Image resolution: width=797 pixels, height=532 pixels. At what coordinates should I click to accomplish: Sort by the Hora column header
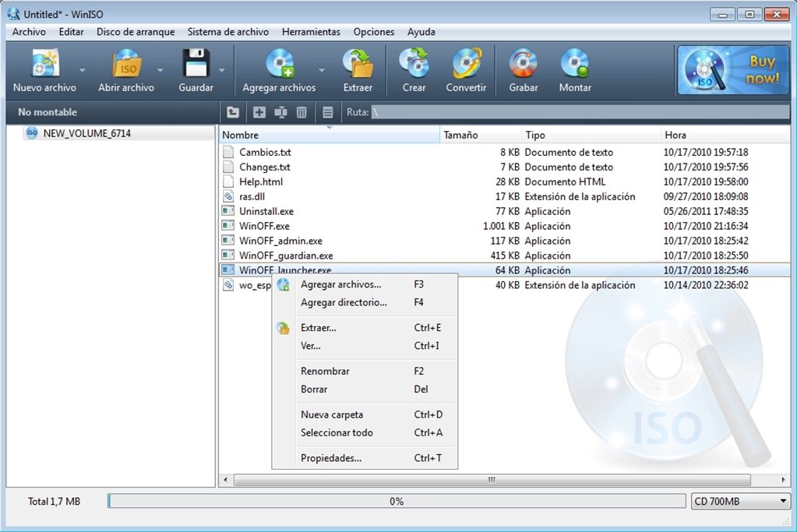(x=725, y=136)
